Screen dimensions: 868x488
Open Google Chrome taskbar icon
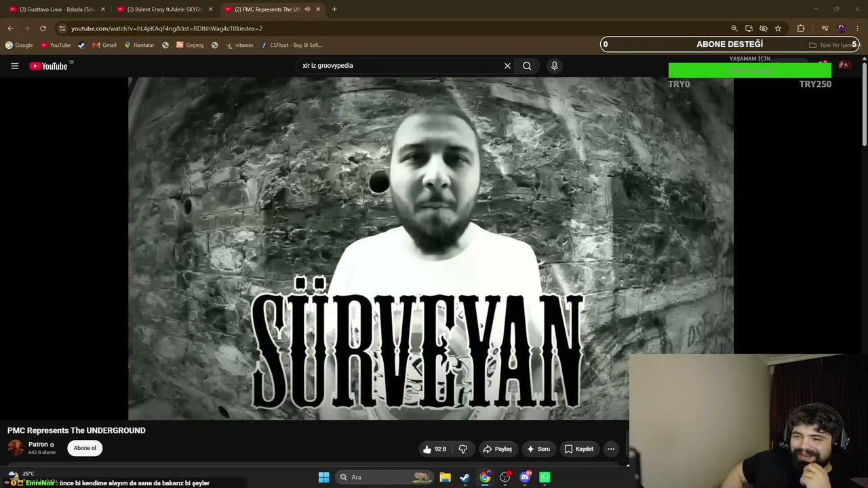[x=485, y=477]
